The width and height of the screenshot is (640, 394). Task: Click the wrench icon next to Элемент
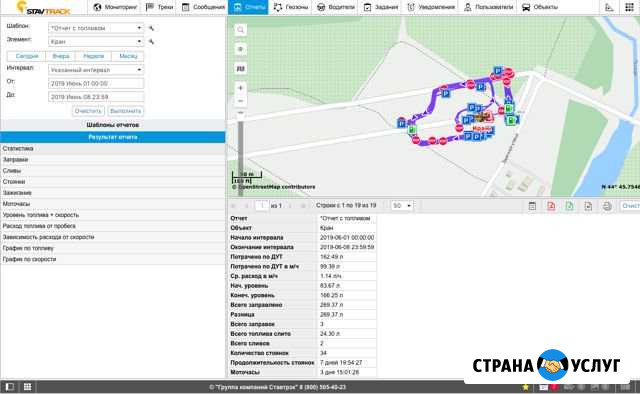[x=151, y=42]
